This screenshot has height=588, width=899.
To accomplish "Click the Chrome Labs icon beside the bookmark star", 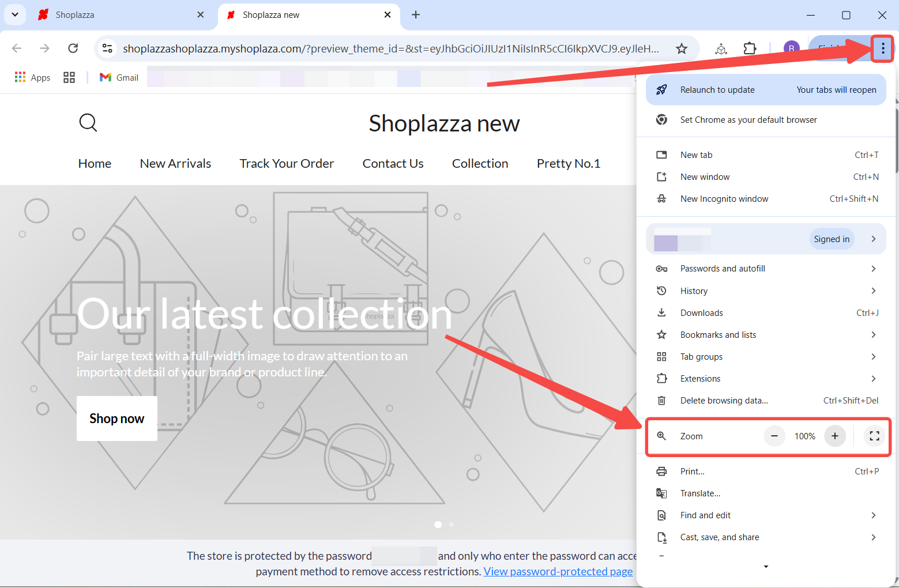I will point(721,48).
